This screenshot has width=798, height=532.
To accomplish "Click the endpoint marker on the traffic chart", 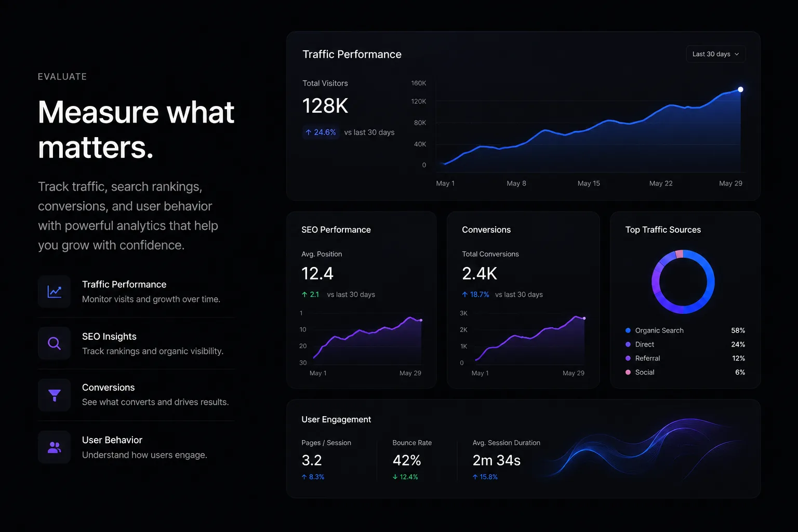I will (740, 89).
